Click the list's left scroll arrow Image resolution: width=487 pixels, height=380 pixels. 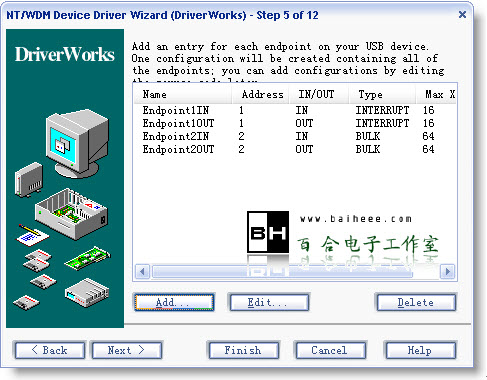tap(143, 271)
